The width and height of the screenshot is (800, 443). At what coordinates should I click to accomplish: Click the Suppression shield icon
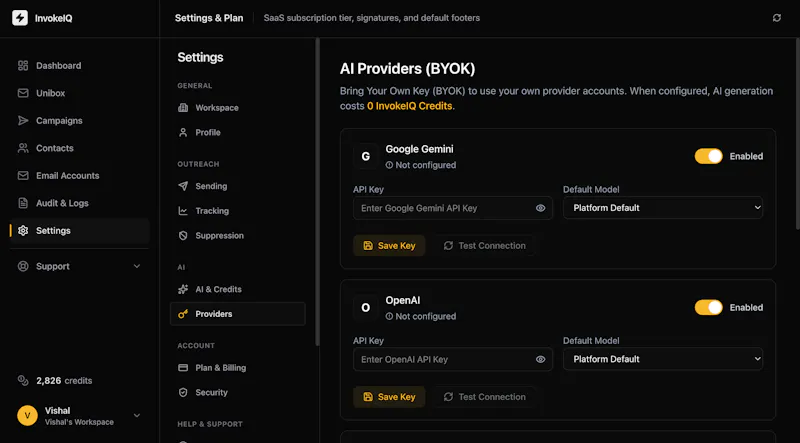pyautogui.click(x=183, y=235)
